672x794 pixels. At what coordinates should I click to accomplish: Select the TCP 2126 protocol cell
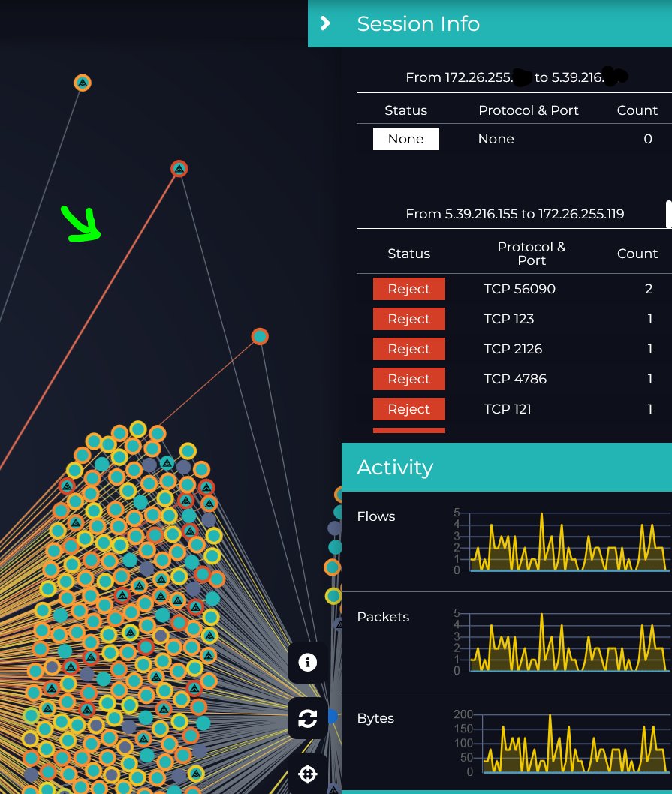(x=512, y=349)
